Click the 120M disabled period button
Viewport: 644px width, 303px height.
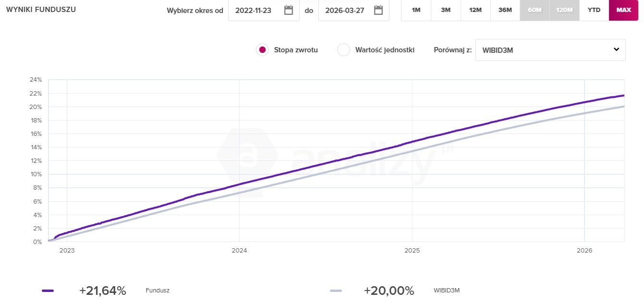click(564, 10)
